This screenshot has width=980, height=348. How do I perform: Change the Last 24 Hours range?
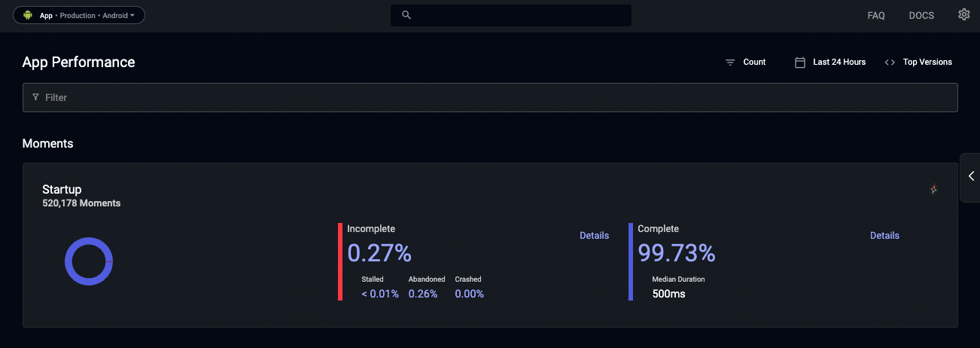click(839, 63)
